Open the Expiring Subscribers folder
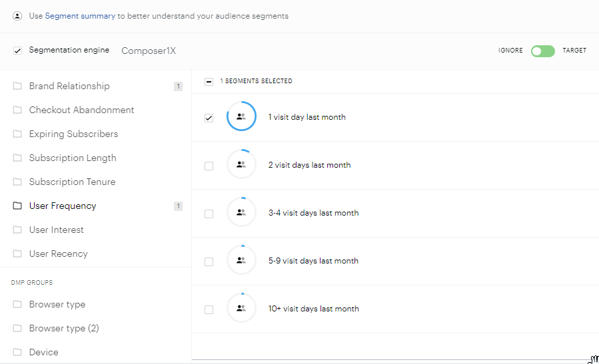The width and height of the screenshot is (599, 364). pyautogui.click(x=73, y=134)
